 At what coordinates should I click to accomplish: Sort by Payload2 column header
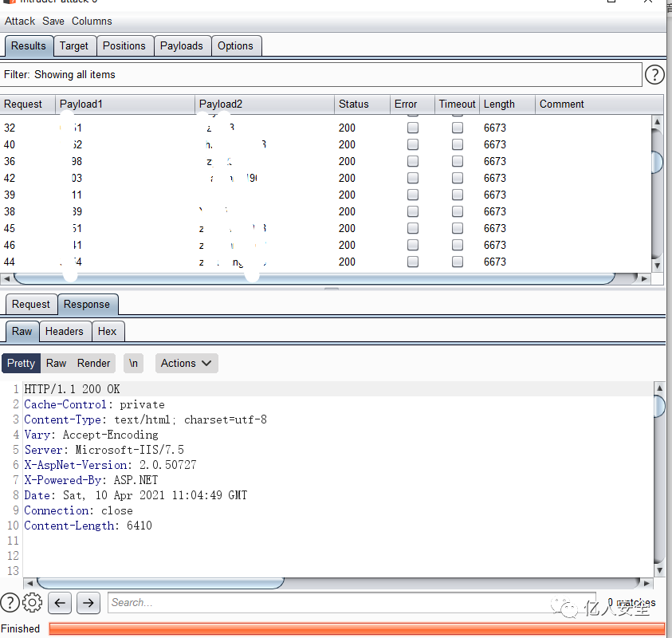click(x=265, y=104)
